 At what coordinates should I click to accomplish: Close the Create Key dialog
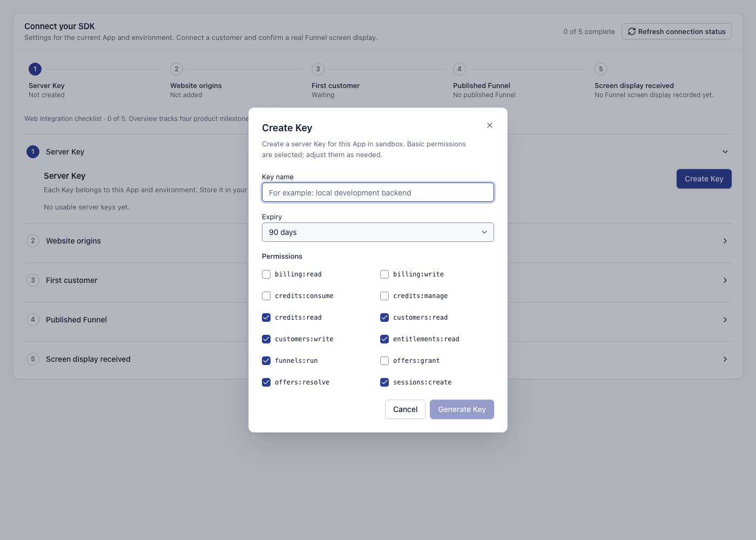tap(490, 125)
